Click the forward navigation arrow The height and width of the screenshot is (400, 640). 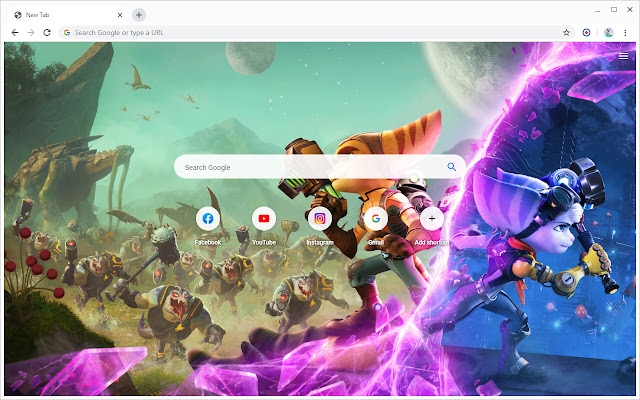point(31,33)
